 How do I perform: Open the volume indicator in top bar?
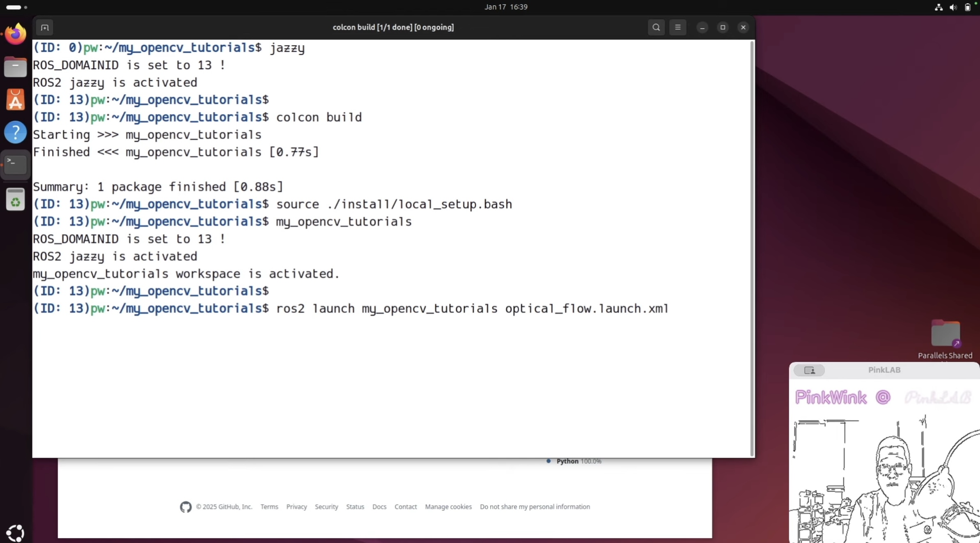click(953, 7)
